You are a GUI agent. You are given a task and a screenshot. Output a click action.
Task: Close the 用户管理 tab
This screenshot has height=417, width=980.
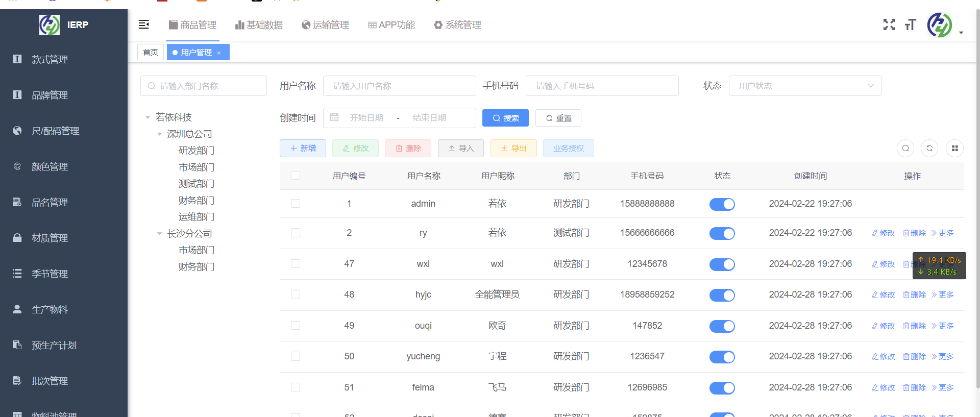(x=219, y=53)
